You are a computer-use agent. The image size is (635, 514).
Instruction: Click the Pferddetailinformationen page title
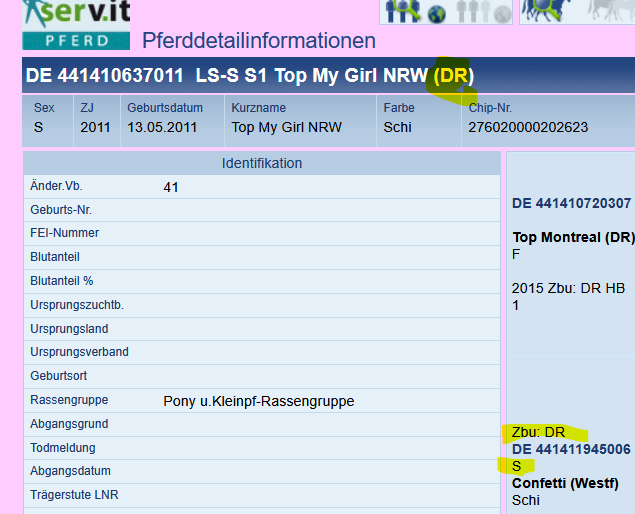coord(259,41)
